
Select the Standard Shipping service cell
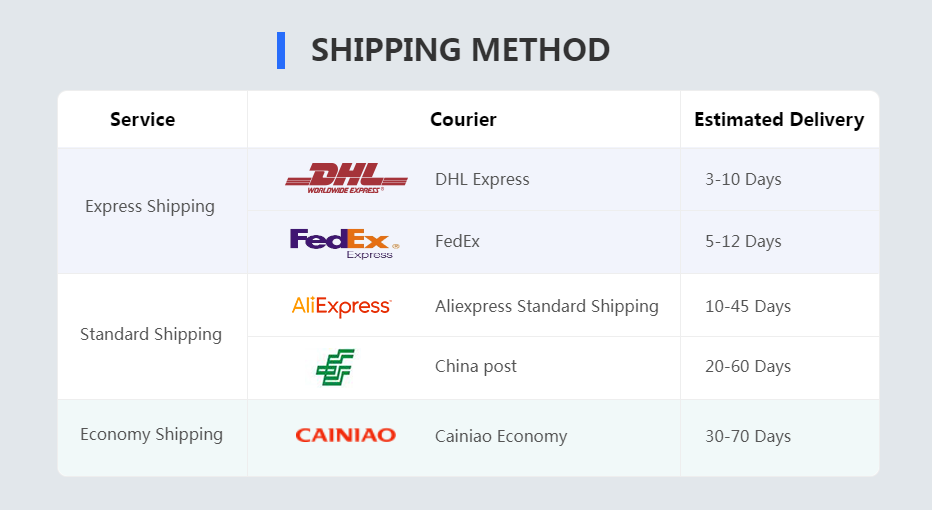151,334
